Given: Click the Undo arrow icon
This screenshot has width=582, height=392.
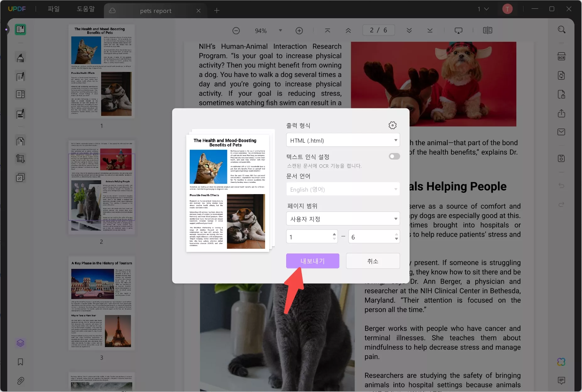Looking at the screenshot, I should 562,186.
